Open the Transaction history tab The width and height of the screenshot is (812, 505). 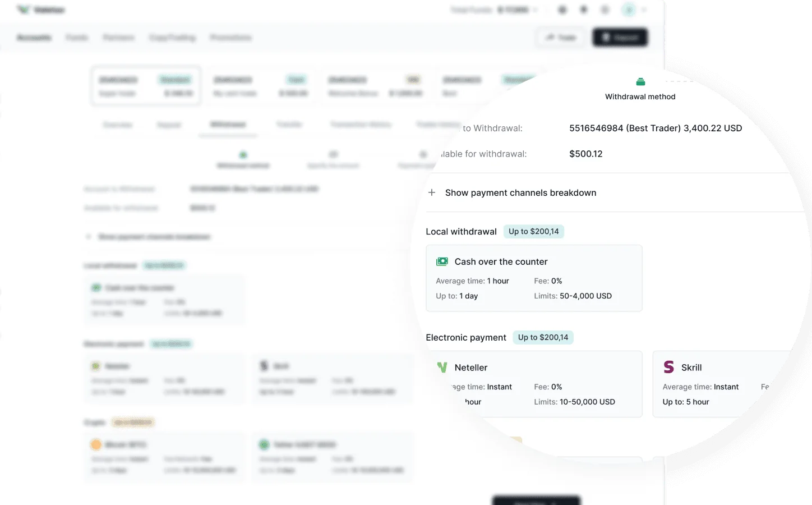(361, 124)
